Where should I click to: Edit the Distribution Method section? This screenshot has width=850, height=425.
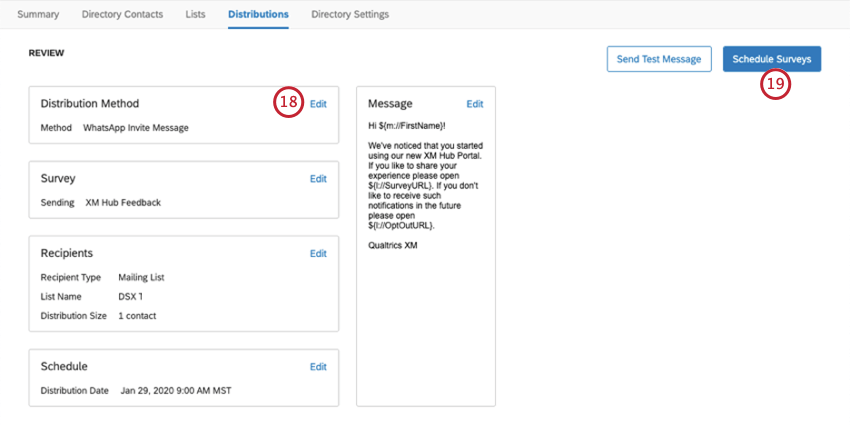318,104
